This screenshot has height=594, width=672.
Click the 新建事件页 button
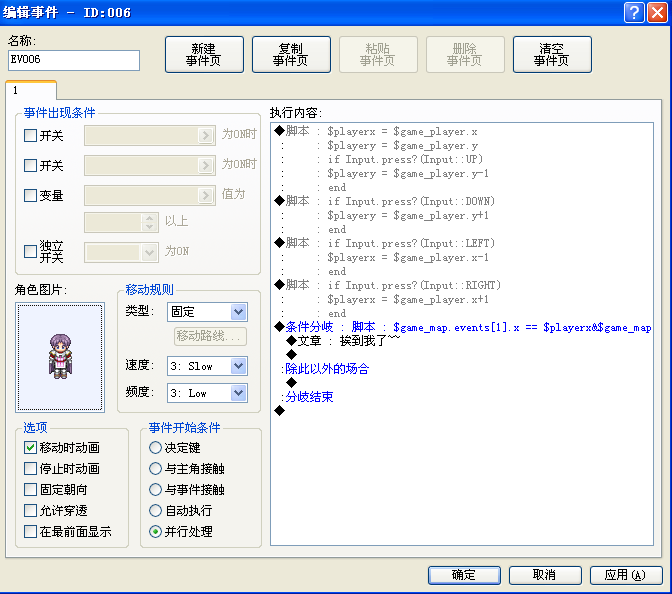coord(204,54)
